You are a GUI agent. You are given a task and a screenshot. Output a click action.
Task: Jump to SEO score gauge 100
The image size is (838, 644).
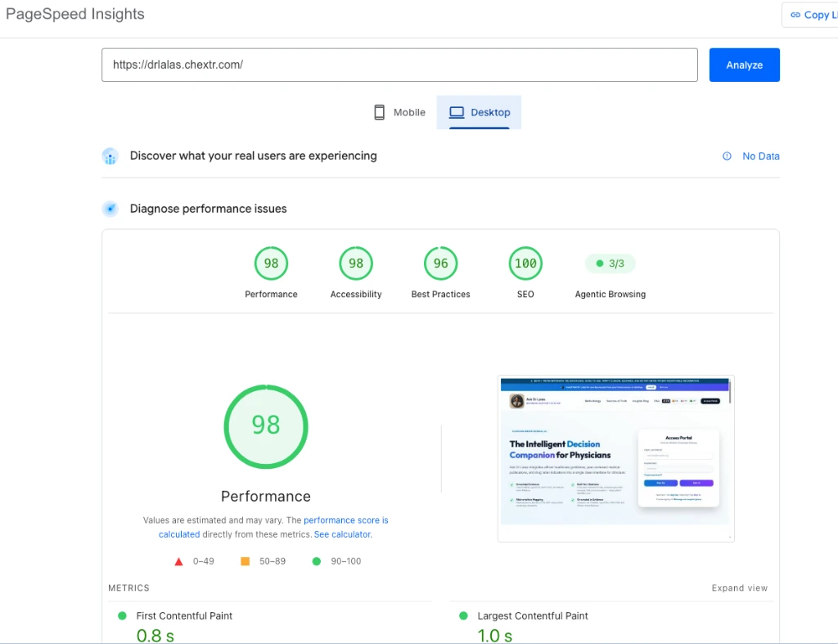coord(525,263)
